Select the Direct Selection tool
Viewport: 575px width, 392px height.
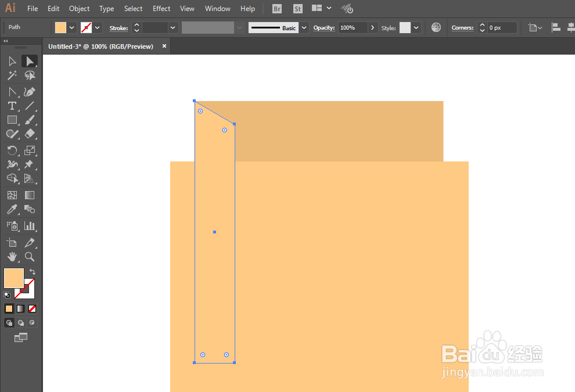[30, 61]
